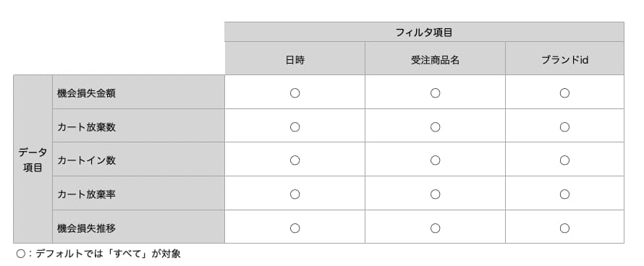Click the カートイン数 circle under 日時
The width and height of the screenshot is (644, 266).
click(295, 160)
